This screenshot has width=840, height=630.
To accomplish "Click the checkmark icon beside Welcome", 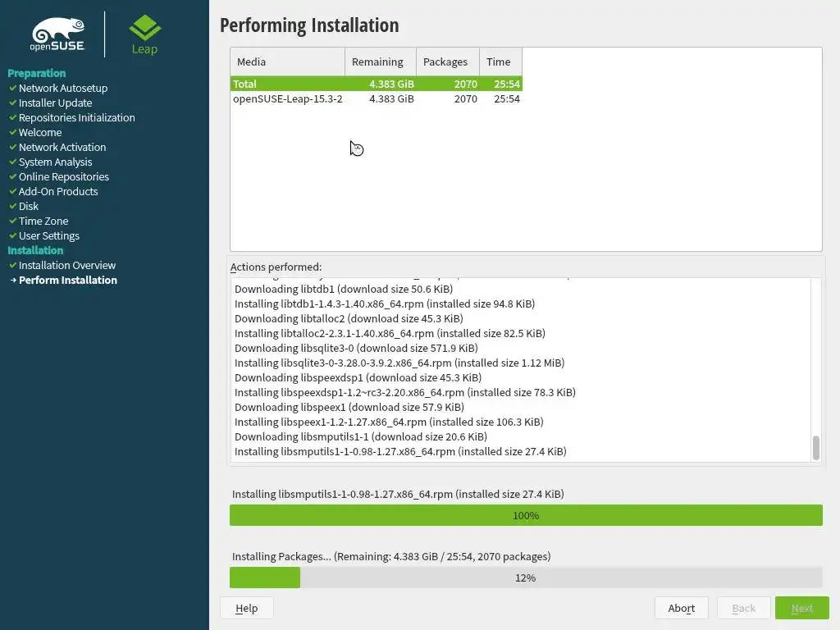I will [x=13, y=132].
